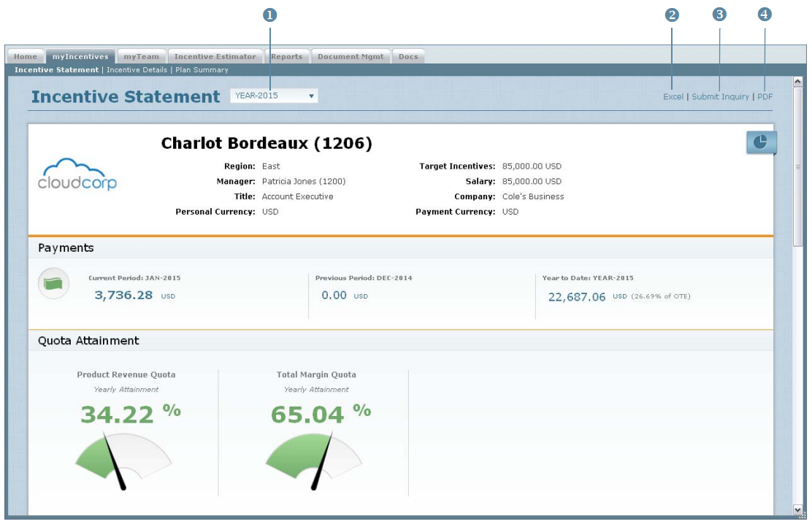
Task: Open Plan Summary sub-menu item
Action: (202, 70)
